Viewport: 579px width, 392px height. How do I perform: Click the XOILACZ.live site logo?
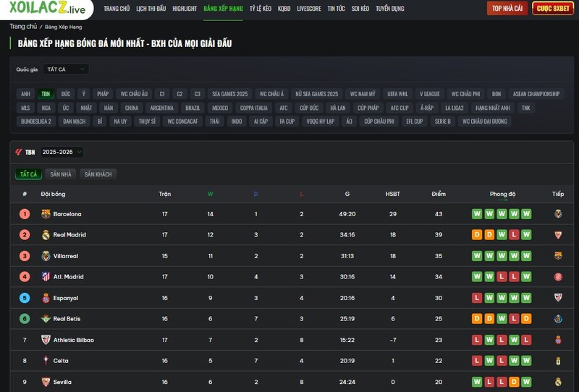point(47,9)
